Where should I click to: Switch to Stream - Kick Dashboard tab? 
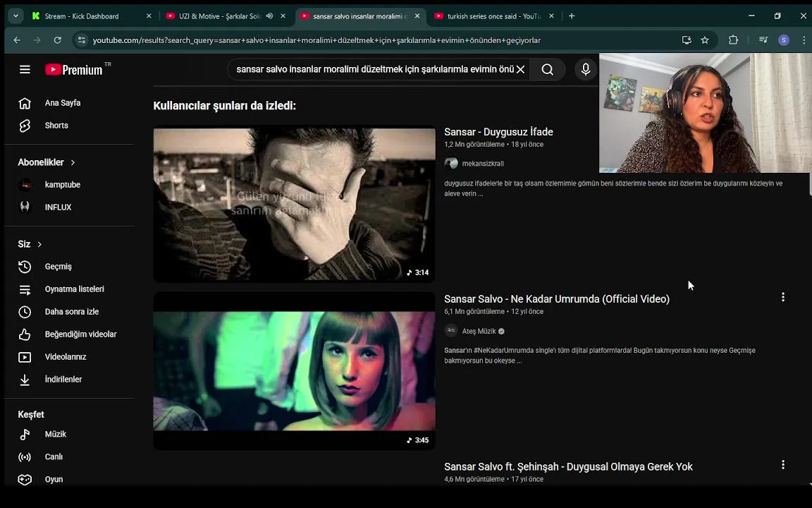82,16
